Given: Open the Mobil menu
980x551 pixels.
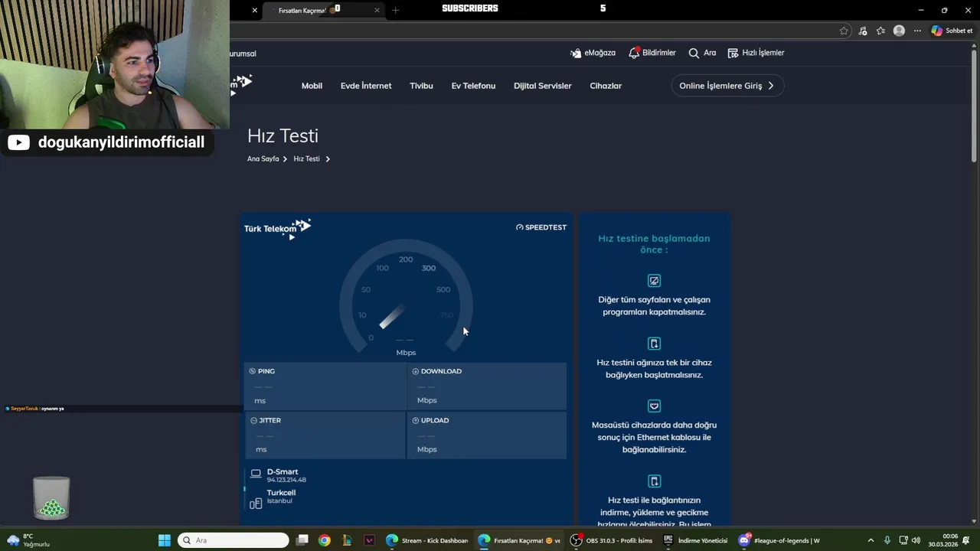Looking at the screenshot, I should 312,86.
